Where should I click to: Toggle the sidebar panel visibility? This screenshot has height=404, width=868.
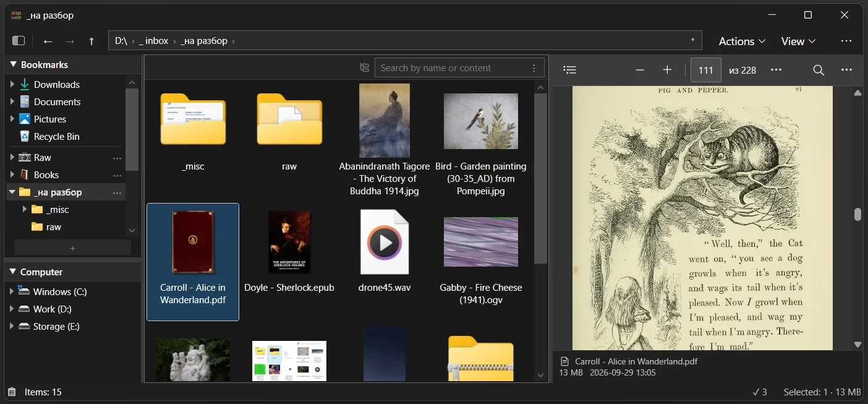pos(19,41)
